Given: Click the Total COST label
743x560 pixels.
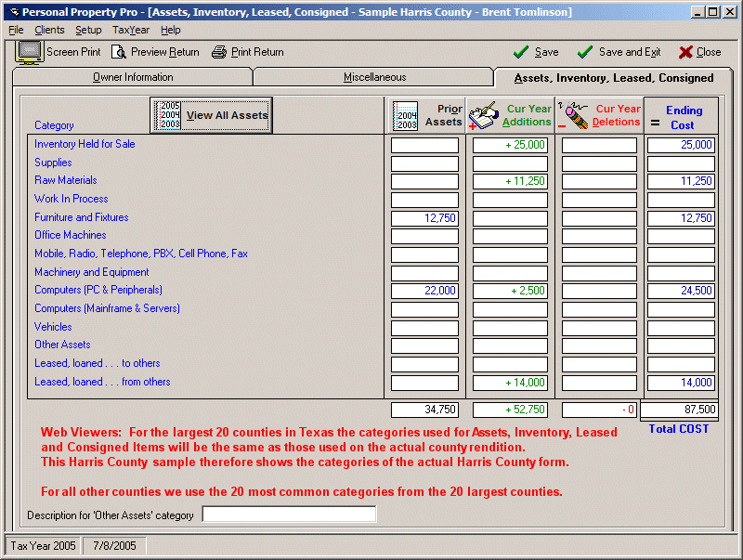Looking at the screenshot, I should (x=679, y=429).
